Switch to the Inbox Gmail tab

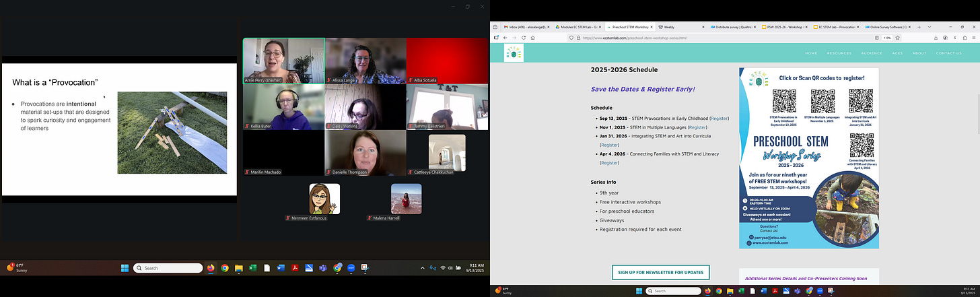coord(526,27)
